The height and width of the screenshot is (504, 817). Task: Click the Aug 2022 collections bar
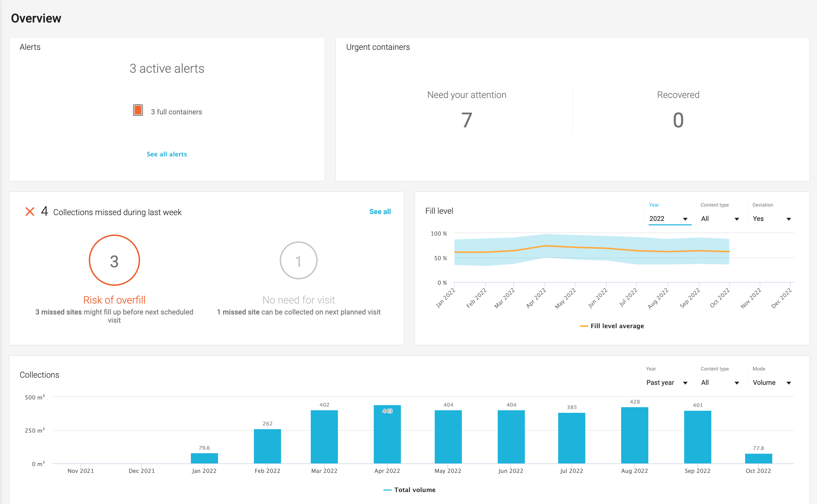[x=634, y=435]
